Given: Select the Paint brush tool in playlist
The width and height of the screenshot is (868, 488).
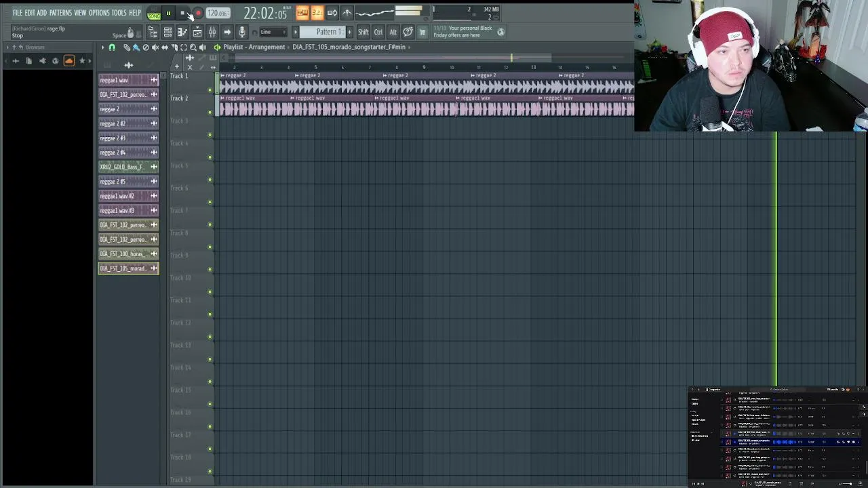Looking at the screenshot, I should (136, 47).
